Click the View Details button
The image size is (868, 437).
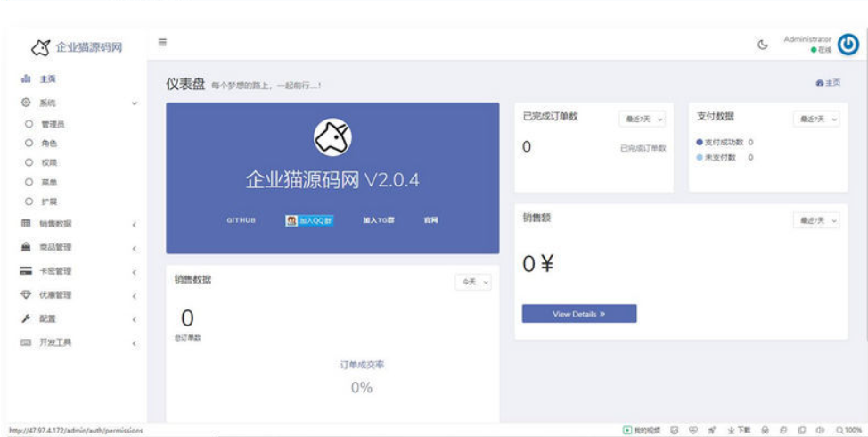point(579,314)
